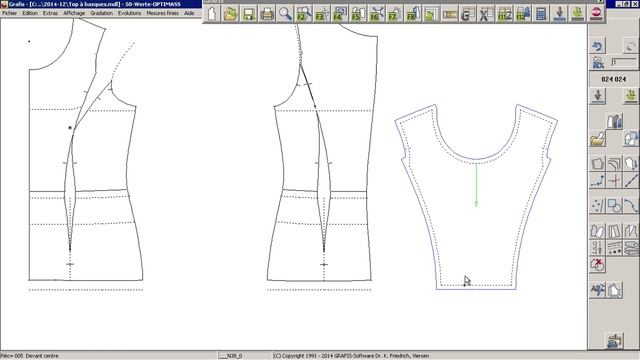
Task: Click the F3 toolbar icon
Action: 322,14
